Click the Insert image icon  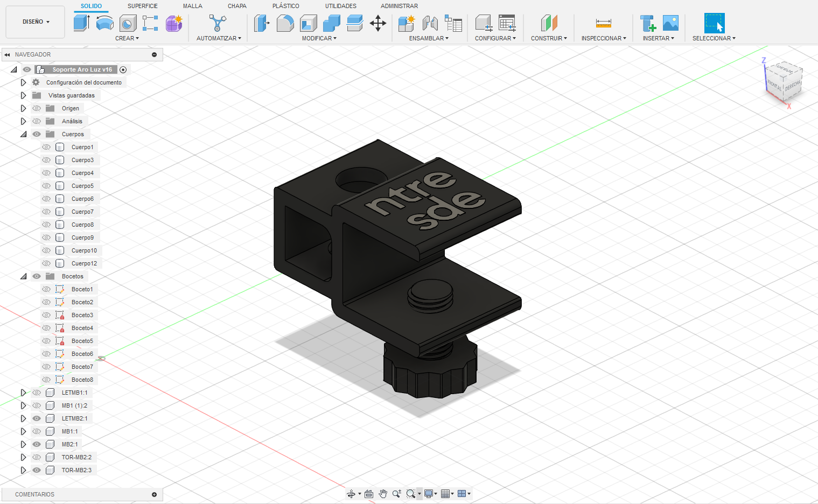pos(670,23)
